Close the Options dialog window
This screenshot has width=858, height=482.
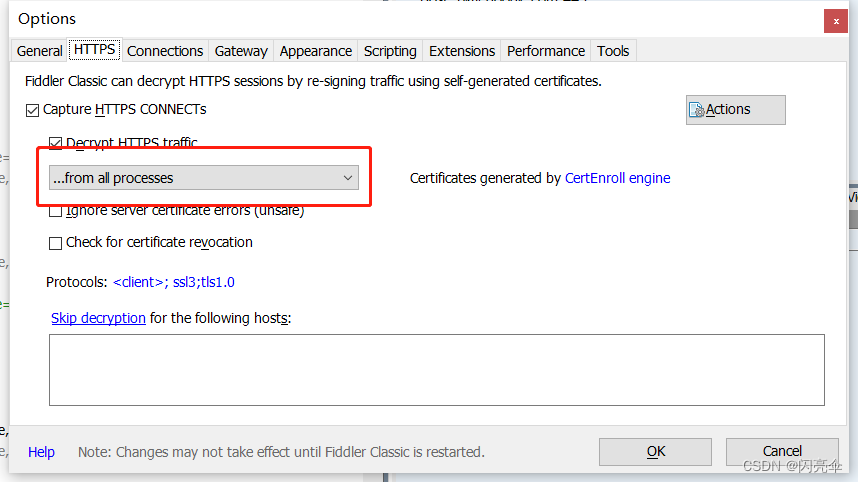pyautogui.click(x=836, y=20)
